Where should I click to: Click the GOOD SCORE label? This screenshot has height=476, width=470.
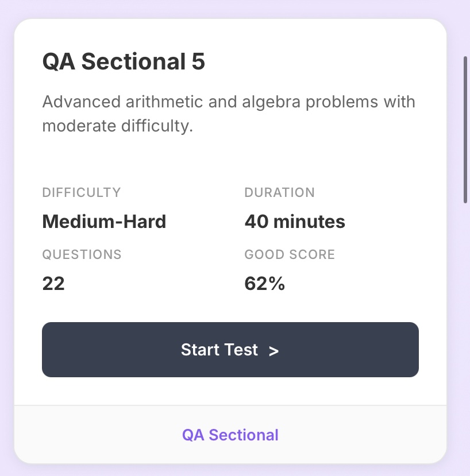290,254
